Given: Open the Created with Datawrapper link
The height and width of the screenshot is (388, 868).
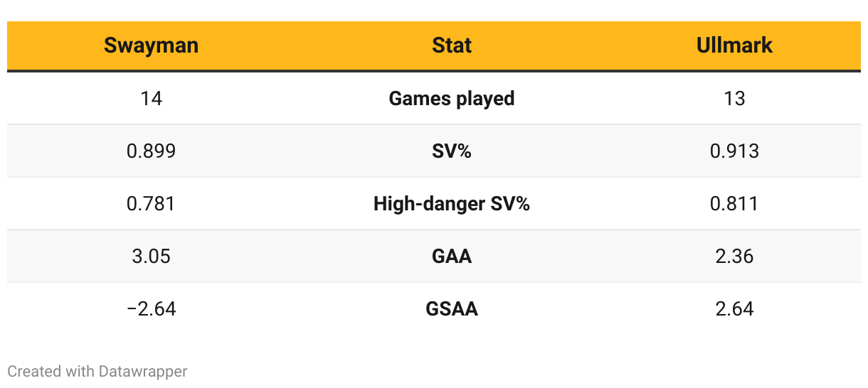Looking at the screenshot, I should pyautogui.click(x=97, y=371).
